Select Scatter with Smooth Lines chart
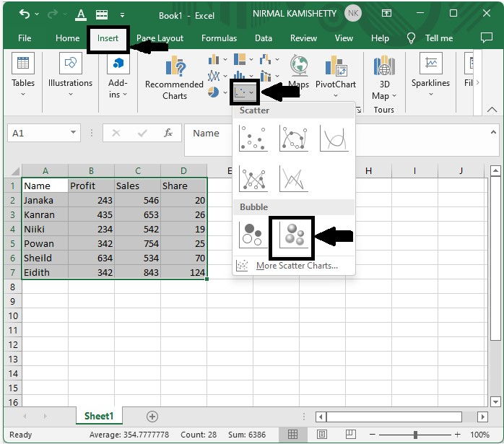The width and height of the screenshot is (504, 444). coord(334,138)
